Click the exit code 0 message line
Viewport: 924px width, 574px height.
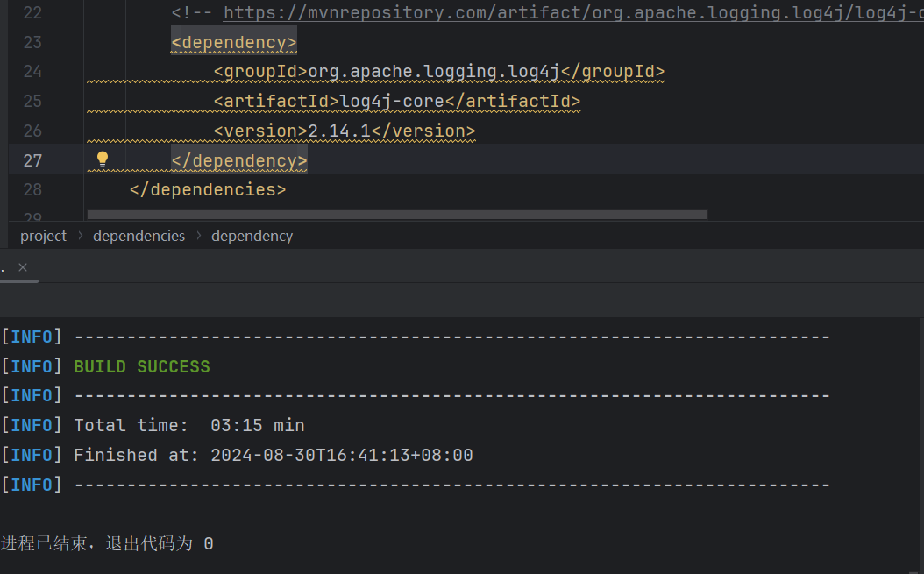(x=107, y=544)
